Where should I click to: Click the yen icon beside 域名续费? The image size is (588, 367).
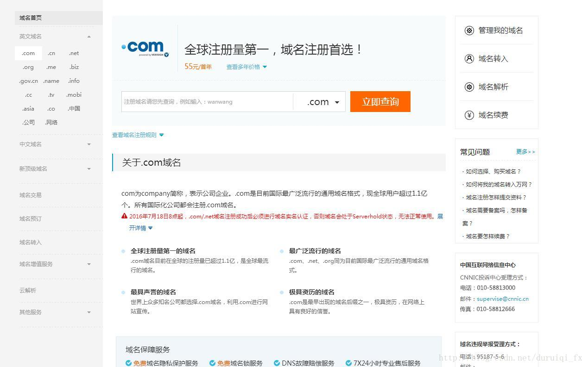[469, 115]
